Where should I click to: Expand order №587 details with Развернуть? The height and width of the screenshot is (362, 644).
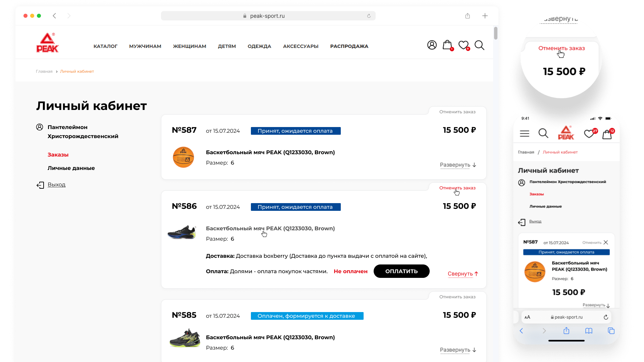458,165
